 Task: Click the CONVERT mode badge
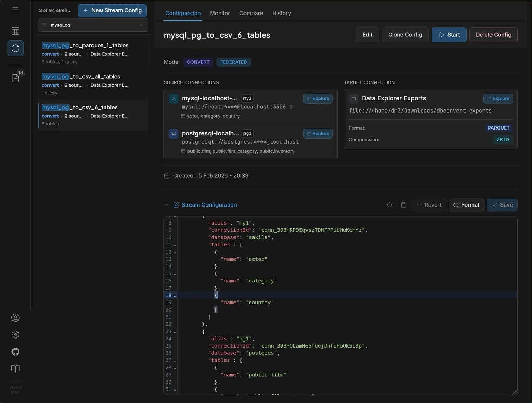coord(198,62)
